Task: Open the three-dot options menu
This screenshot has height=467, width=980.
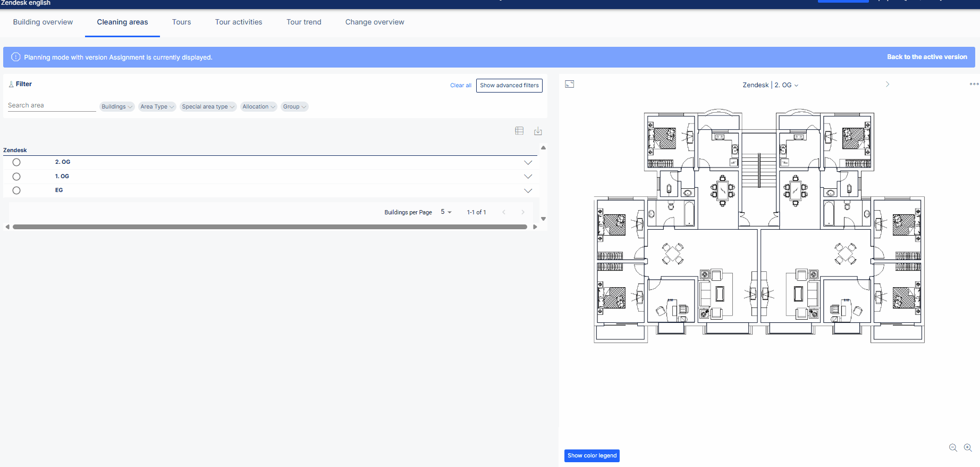Action: click(x=974, y=84)
